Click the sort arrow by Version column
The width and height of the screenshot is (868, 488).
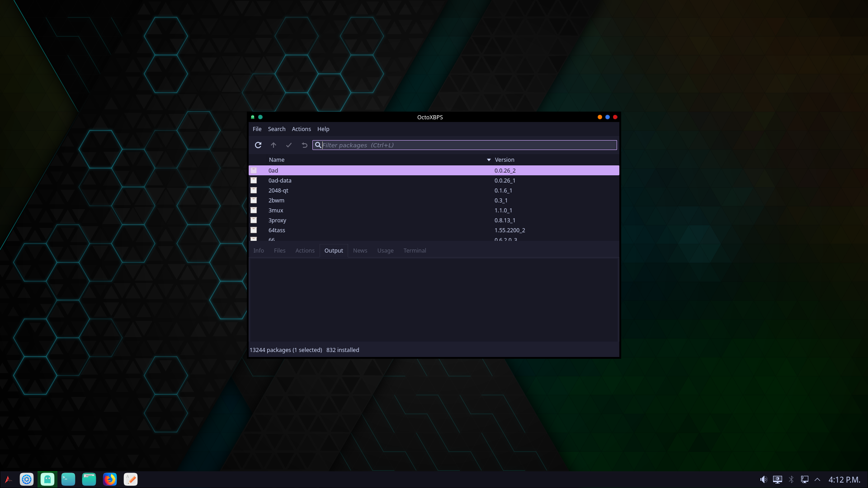(489, 160)
